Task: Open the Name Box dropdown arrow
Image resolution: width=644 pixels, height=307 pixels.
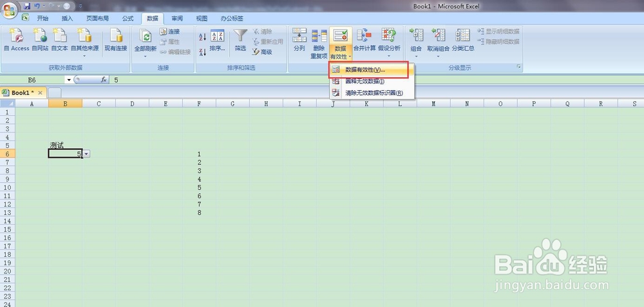Action: click(x=69, y=80)
